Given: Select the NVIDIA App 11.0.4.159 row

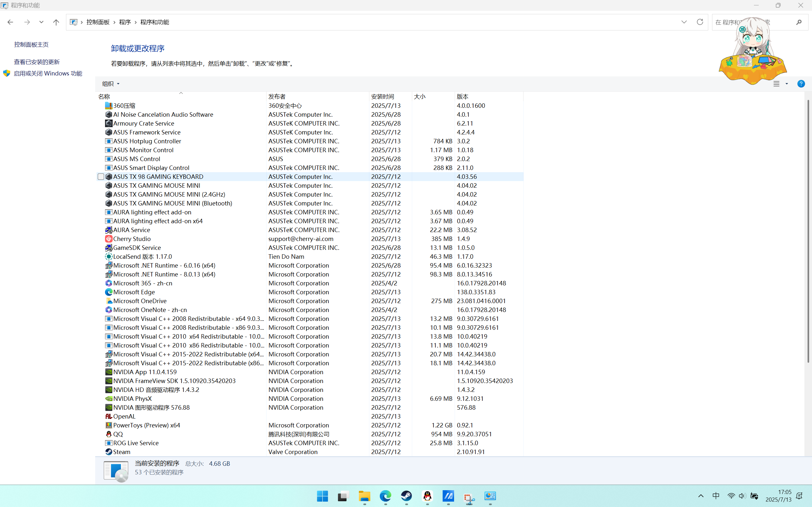Looking at the screenshot, I should pyautogui.click(x=309, y=372).
